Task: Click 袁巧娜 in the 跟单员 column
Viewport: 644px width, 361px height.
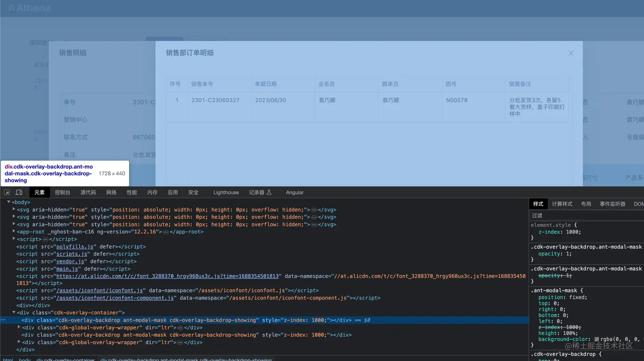Action: coord(391,100)
